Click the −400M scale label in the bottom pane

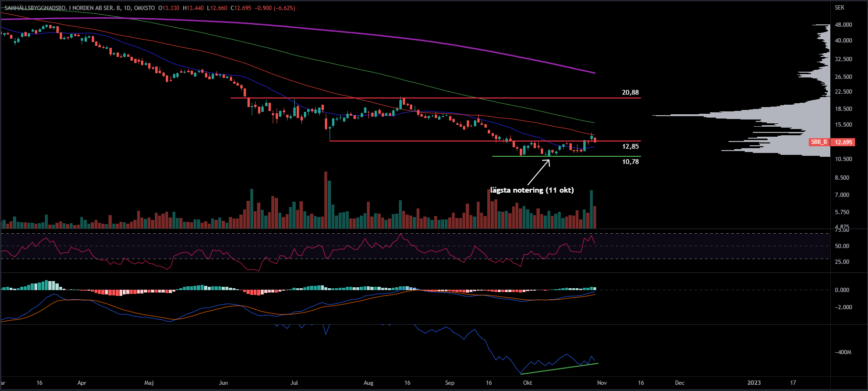[x=843, y=352]
